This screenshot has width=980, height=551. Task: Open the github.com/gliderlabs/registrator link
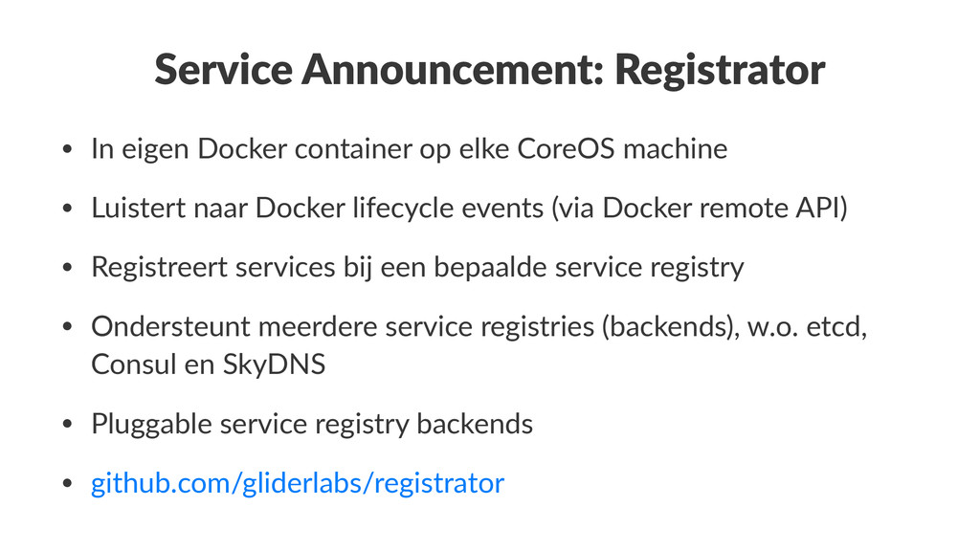point(298,483)
